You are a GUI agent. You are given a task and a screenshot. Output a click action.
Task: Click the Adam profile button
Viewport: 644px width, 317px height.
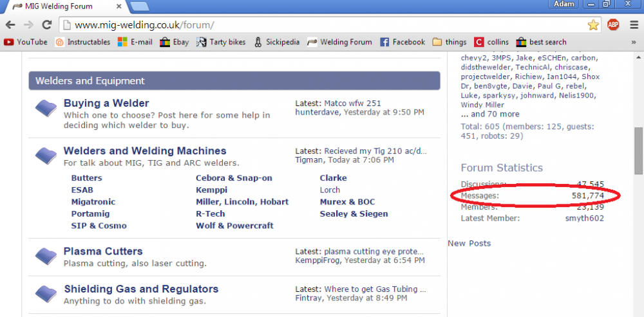click(x=564, y=4)
